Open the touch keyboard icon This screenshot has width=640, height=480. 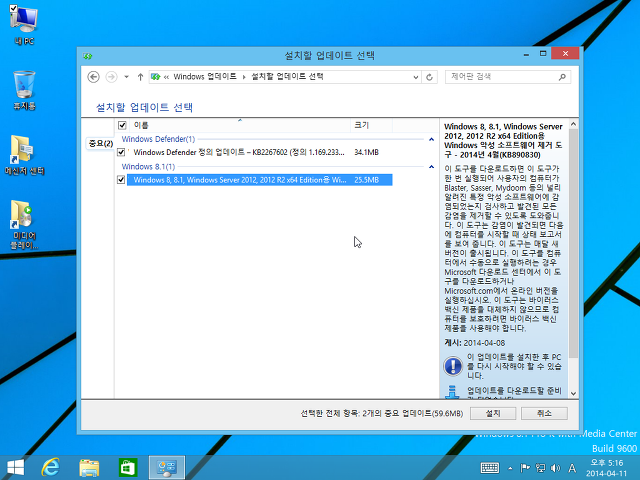point(489,468)
